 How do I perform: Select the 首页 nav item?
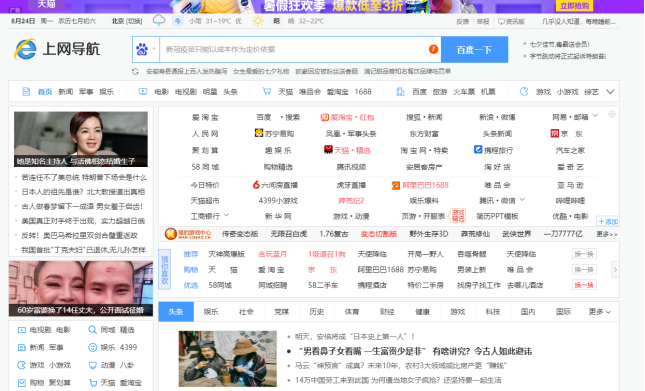pyautogui.click(x=45, y=92)
